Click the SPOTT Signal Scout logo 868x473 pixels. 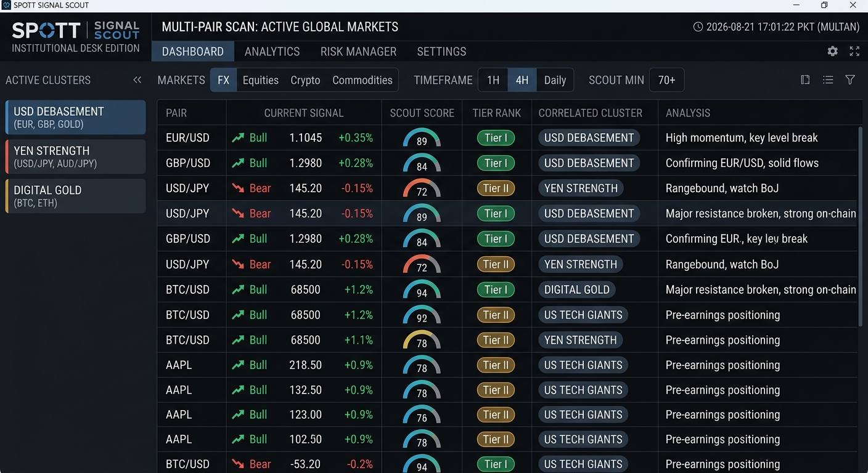click(76, 36)
